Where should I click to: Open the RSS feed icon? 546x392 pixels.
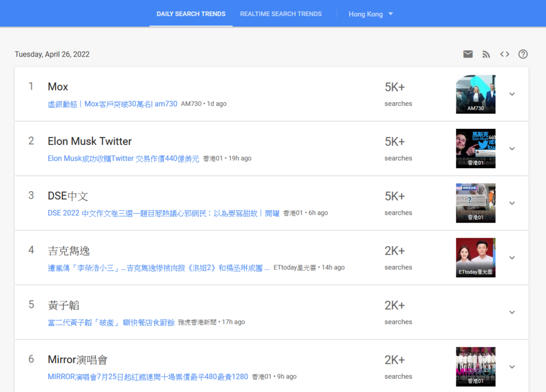[x=486, y=54]
